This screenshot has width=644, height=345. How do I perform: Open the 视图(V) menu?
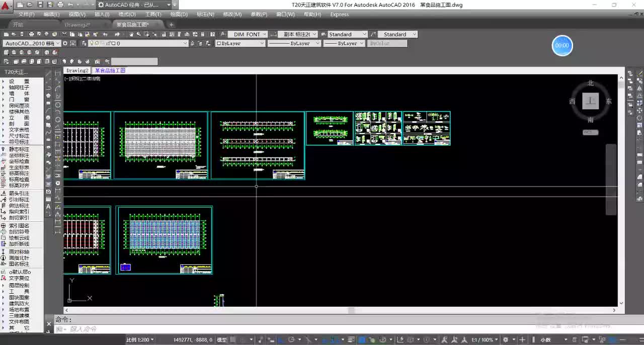[x=77, y=14]
